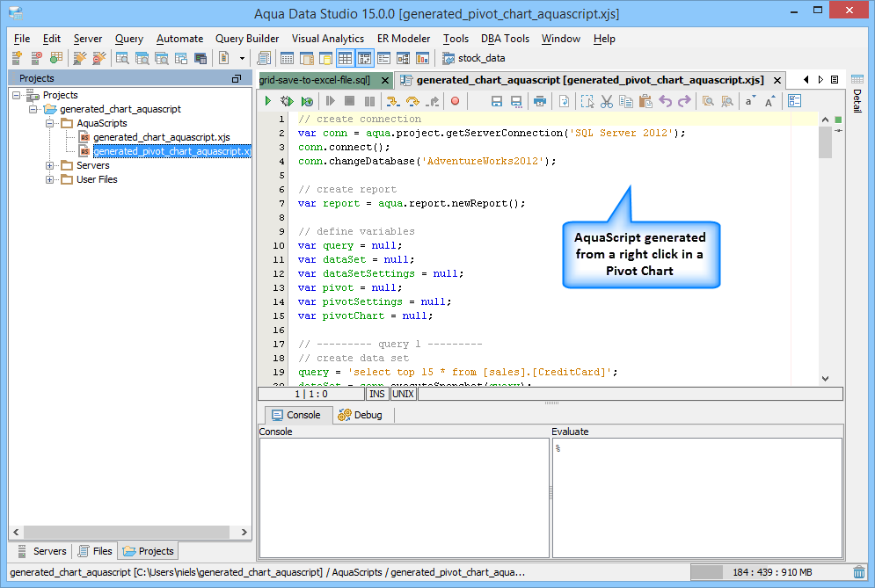The height and width of the screenshot is (588, 875).
Task: Click the Undo arrow icon
Action: (664, 101)
